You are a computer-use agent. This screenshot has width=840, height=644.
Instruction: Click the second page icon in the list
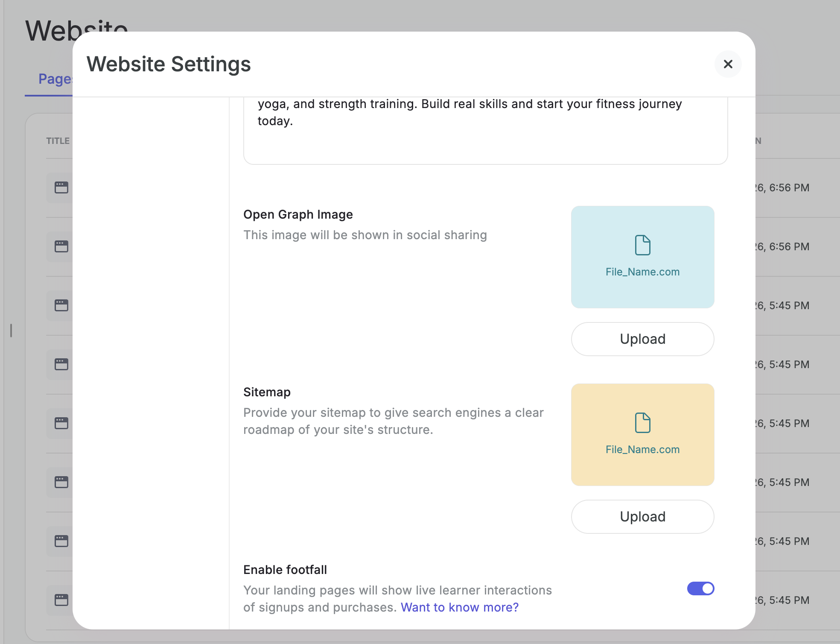[x=61, y=246]
